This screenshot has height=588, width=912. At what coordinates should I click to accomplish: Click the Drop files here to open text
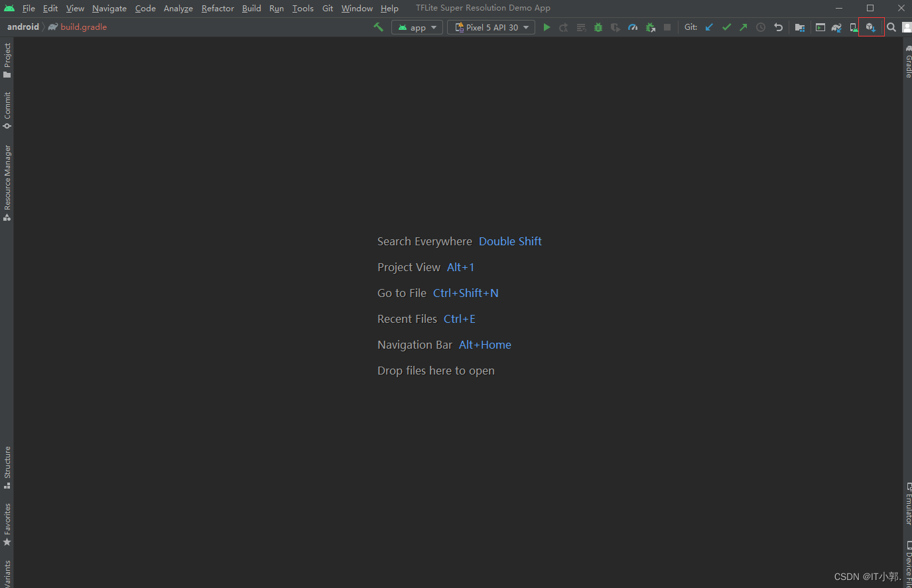[436, 371]
